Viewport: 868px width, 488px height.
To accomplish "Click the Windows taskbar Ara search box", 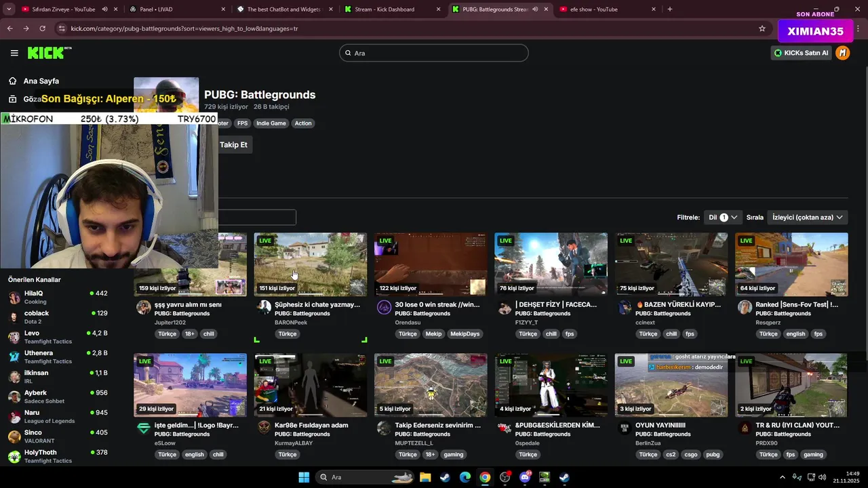I will (x=366, y=477).
